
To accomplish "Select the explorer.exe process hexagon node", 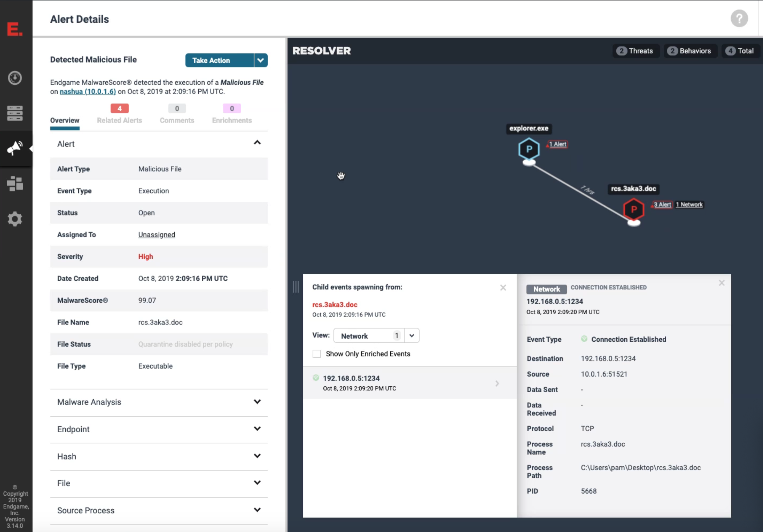I will point(529,149).
